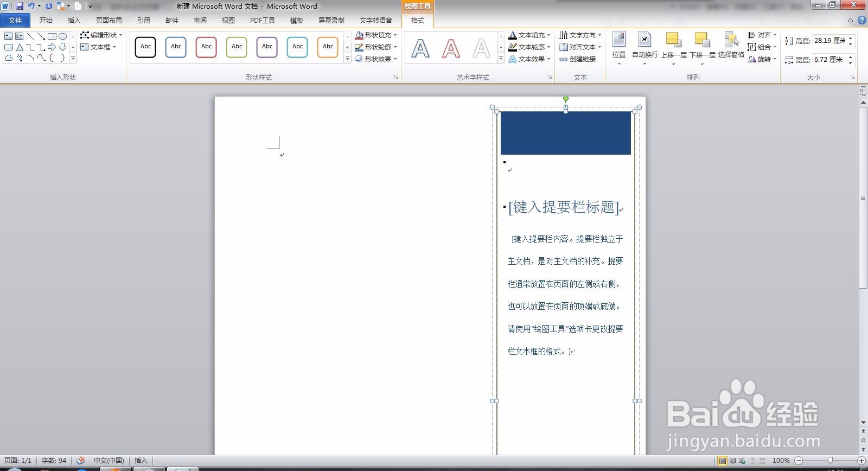Image resolution: width=868 pixels, height=471 pixels.
Task: Switch to Draft view
Action: tap(762, 461)
